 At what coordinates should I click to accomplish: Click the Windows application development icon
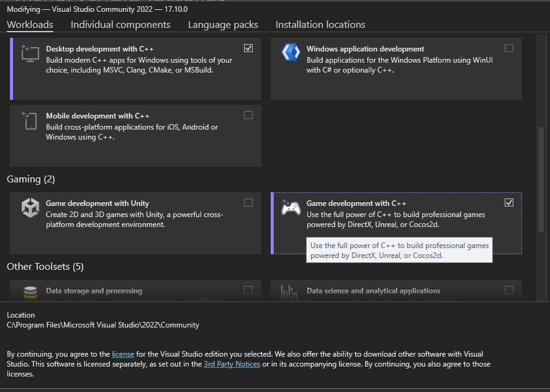(x=291, y=53)
